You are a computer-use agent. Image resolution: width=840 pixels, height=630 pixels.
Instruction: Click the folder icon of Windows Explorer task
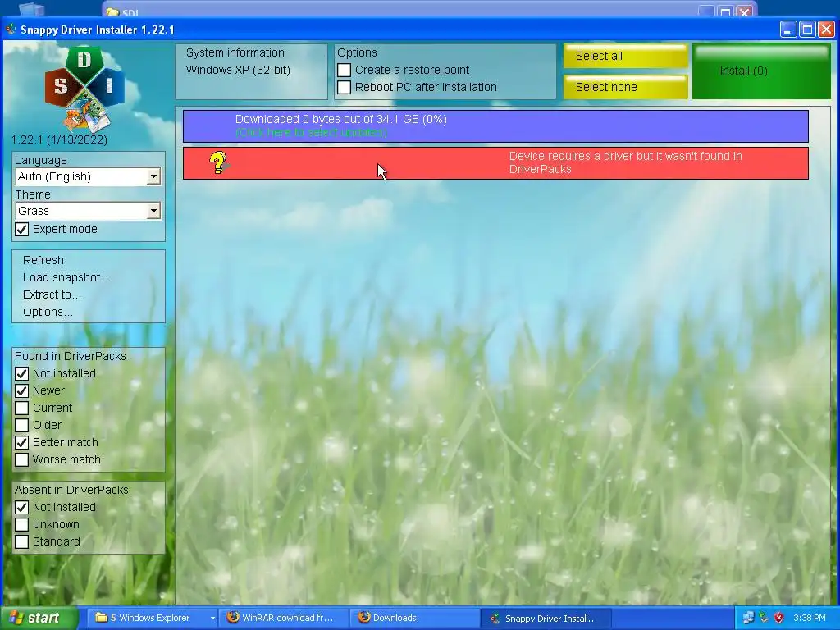click(x=101, y=617)
